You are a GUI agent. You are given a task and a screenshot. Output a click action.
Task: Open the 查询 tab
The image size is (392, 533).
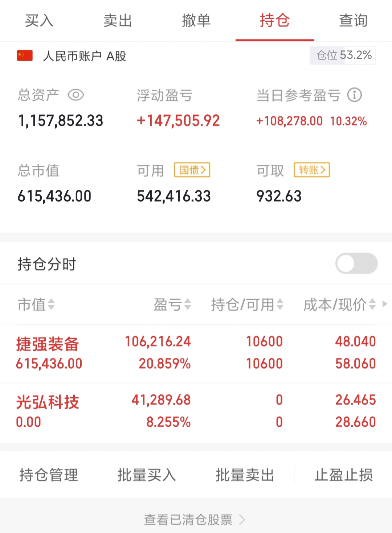pos(353,21)
